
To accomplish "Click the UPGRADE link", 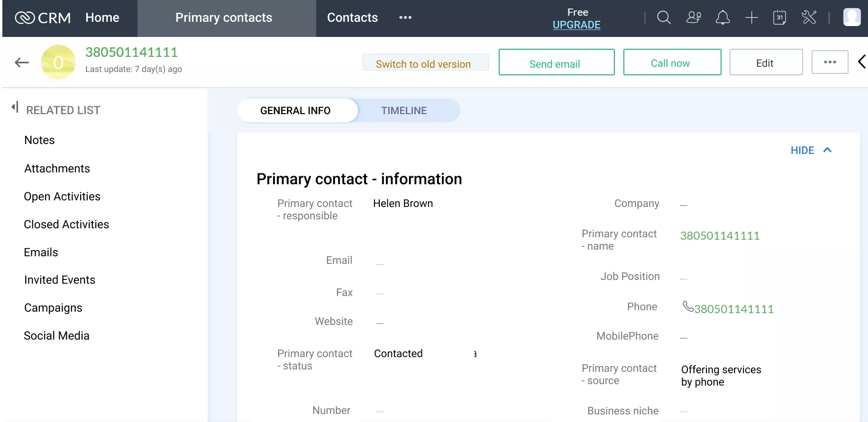I will tap(576, 25).
